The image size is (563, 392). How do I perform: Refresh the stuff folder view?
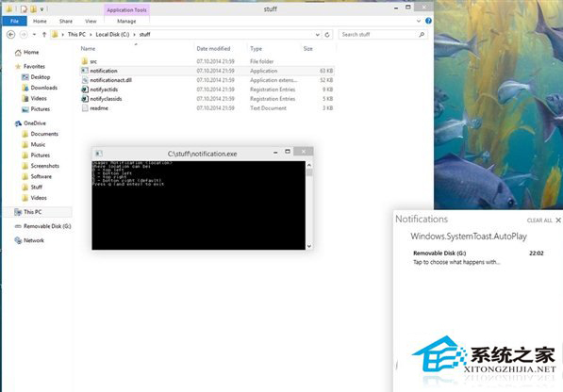(x=327, y=35)
